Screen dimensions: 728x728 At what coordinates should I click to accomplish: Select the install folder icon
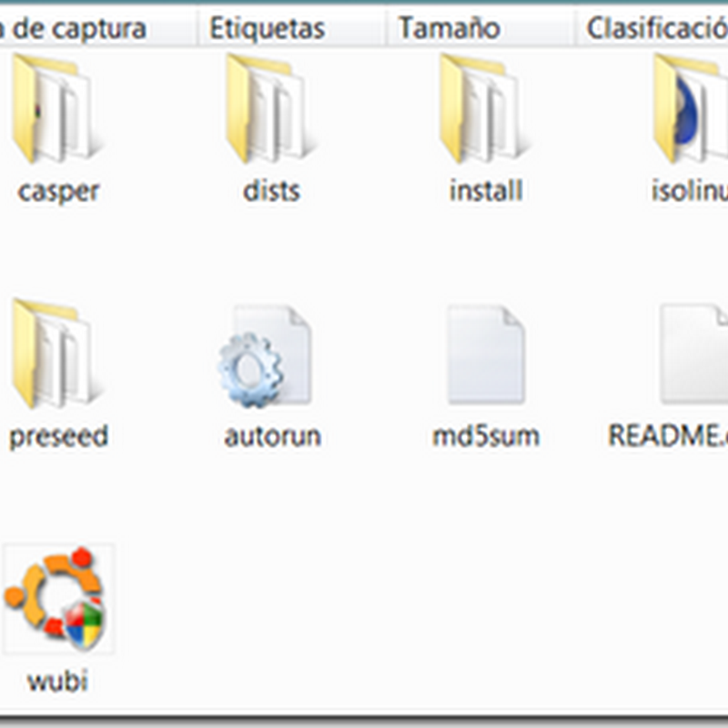[484, 108]
